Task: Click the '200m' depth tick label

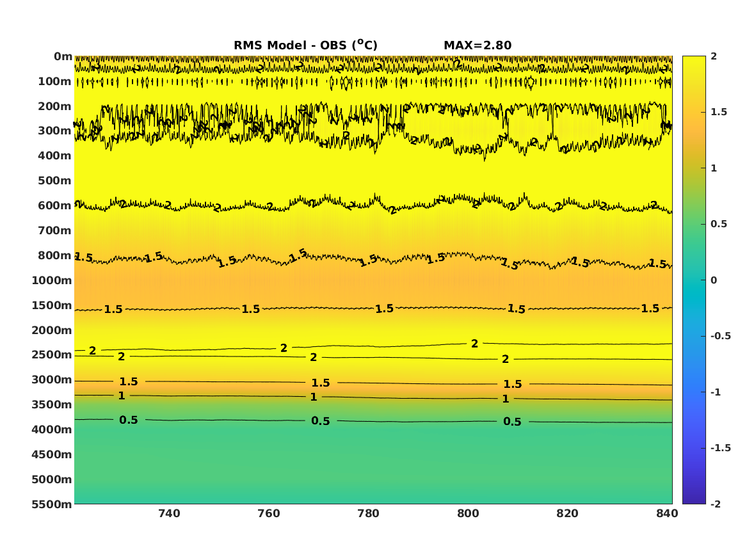Action: coord(55,106)
